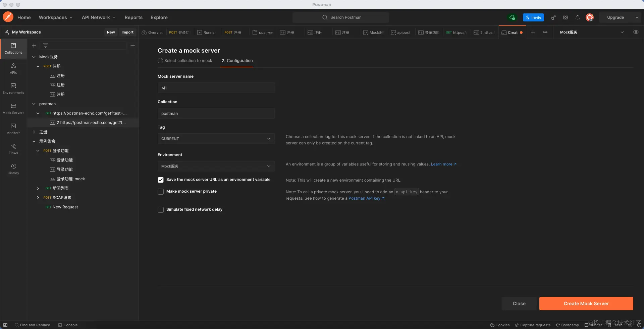Open the Upgrade dropdown arrow
Image resolution: width=644 pixels, height=329 pixels.
(637, 17)
